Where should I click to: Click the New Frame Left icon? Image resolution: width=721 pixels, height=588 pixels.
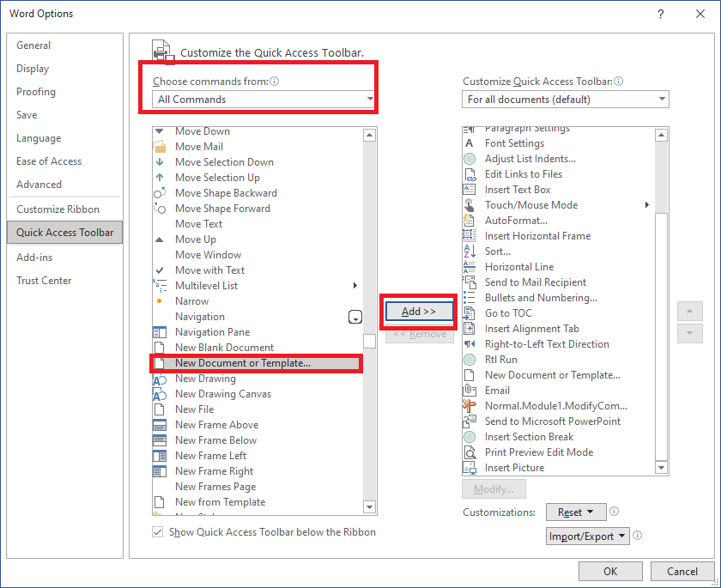(160, 456)
